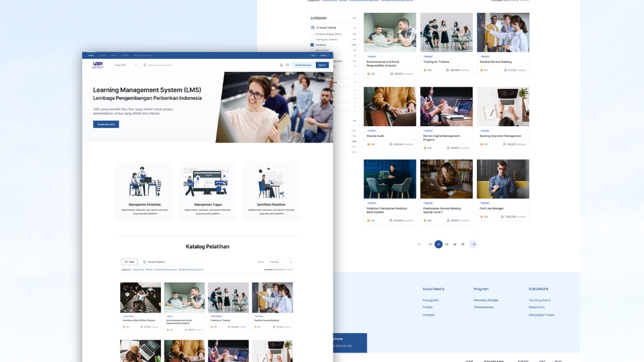644x362 pixels.
Task: Open Banking Operation Management thumbnail
Action: pyautogui.click(x=503, y=107)
